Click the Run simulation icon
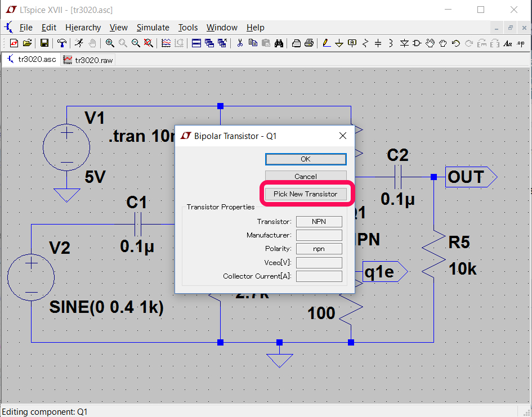Viewport: 532px width, 417px height. (x=79, y=43)
